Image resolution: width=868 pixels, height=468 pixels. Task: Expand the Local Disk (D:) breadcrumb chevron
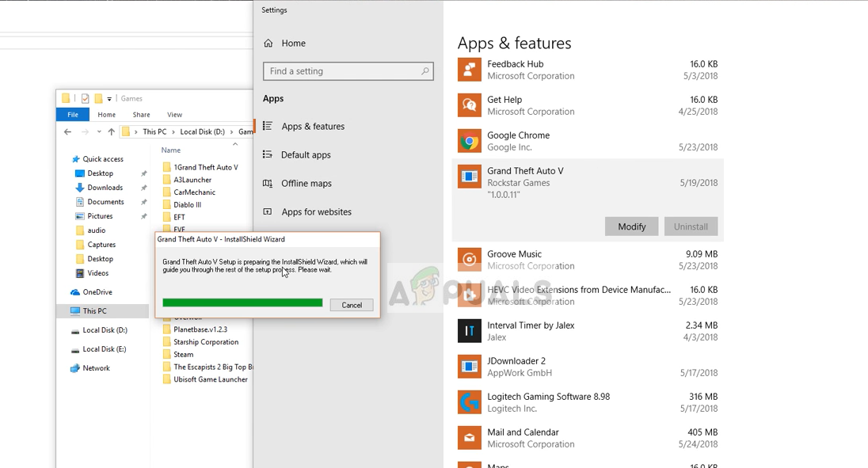(231, 131)
